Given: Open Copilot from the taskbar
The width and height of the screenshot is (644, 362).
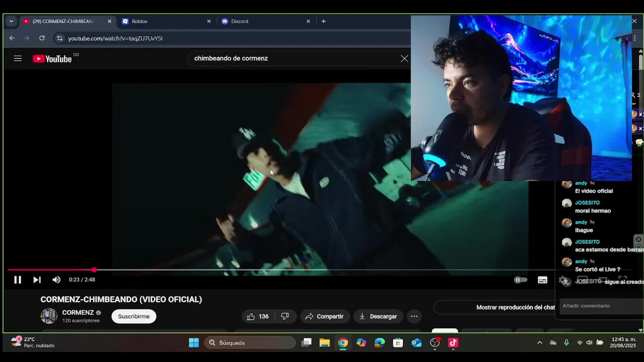Looking at the screenshot, I should [x=361, y=343].
